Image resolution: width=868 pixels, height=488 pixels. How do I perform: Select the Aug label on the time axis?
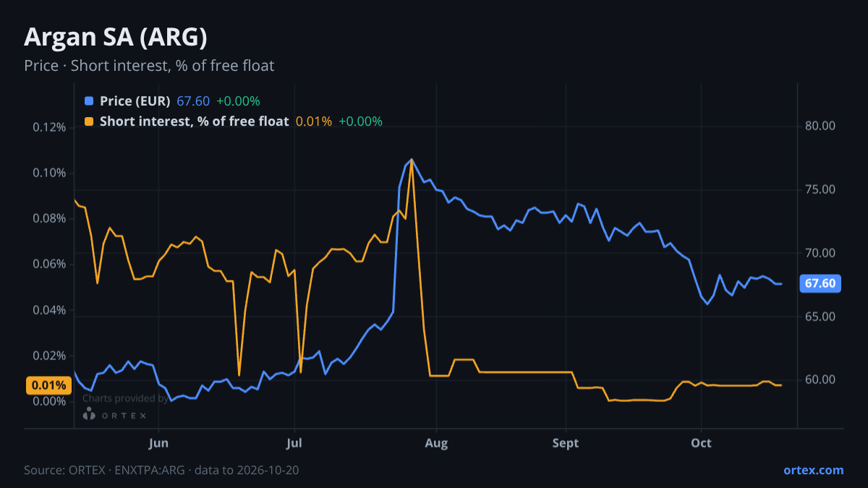435,443
